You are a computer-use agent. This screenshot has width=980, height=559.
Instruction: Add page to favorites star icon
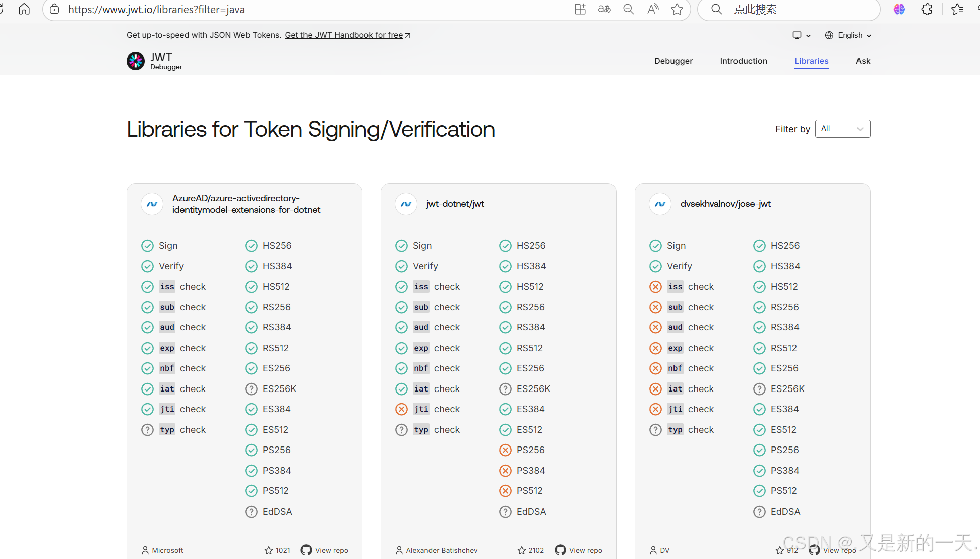(677, 9)
